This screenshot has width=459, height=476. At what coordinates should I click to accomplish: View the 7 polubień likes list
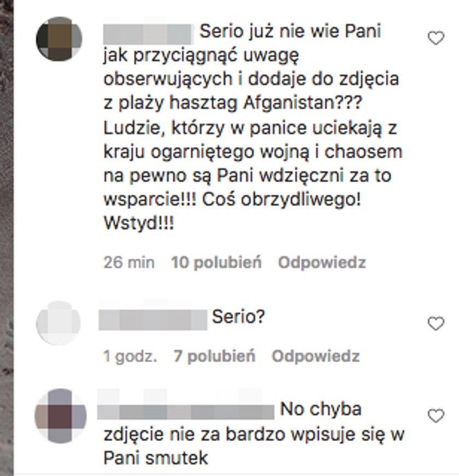click(x=215, y=356)
